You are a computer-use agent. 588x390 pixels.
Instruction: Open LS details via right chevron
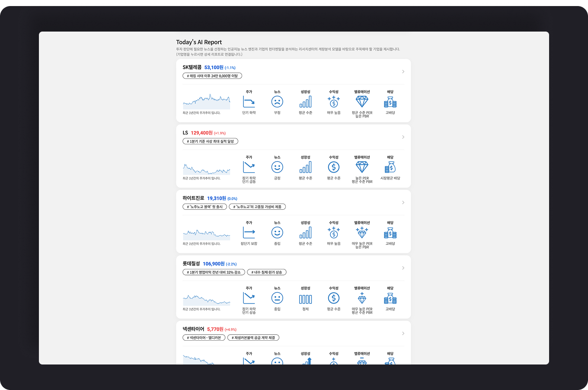tap(403, 137)
